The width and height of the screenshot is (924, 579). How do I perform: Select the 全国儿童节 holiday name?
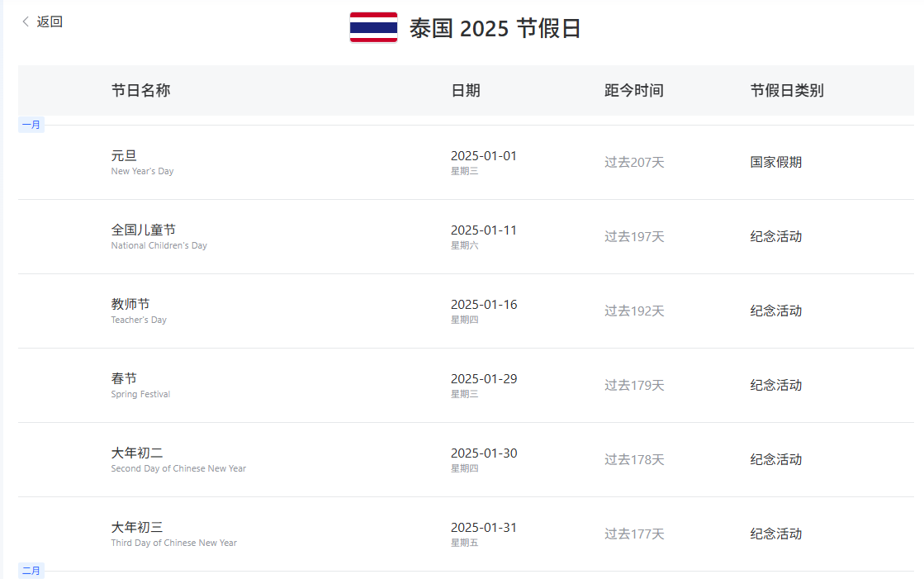pos(143,230)
